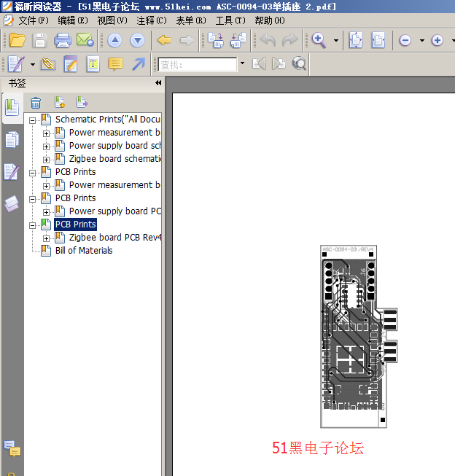
Task: Select the highlighted PCB Prints bookmark
Action: [76, 225]
